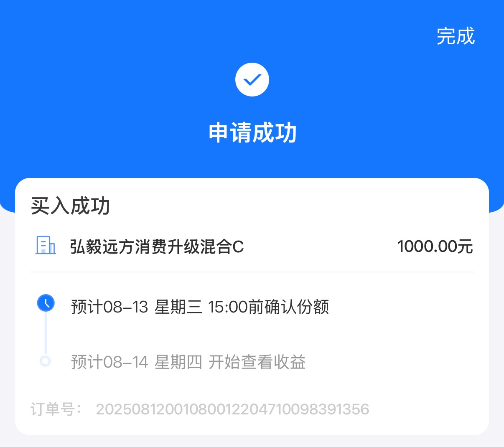Select the 申请成功 title text
The width and height of the screenshot is (504, 447).
pyautogui.click(x=252, y=133)
